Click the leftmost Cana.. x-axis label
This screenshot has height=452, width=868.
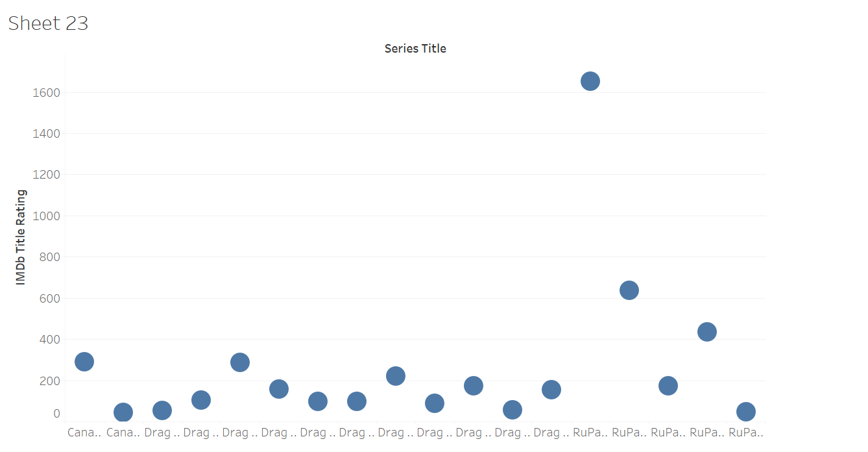(84, 433)
